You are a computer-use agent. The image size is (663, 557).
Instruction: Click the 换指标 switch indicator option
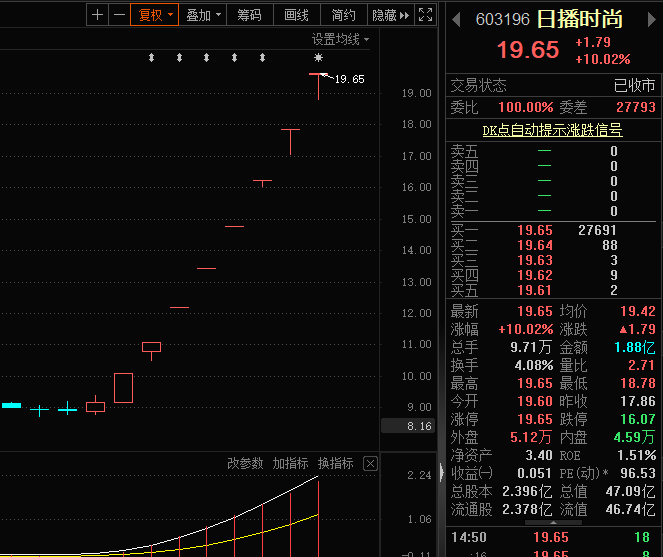(335, 463)
